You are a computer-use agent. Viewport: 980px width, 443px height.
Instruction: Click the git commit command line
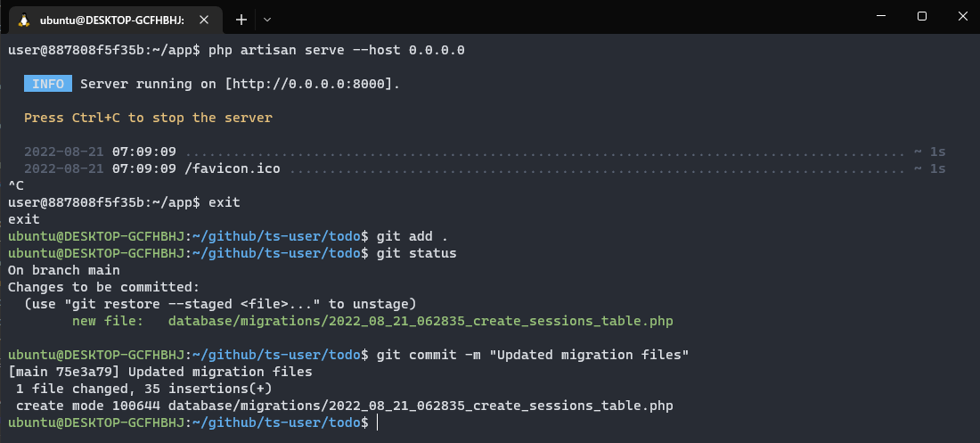[348, 355]
